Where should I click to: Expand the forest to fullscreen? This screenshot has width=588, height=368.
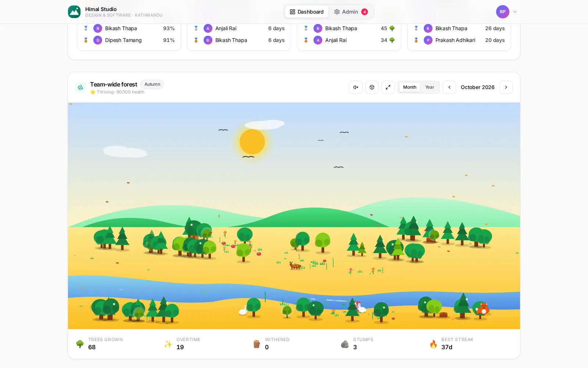click(x=388, y=87)
